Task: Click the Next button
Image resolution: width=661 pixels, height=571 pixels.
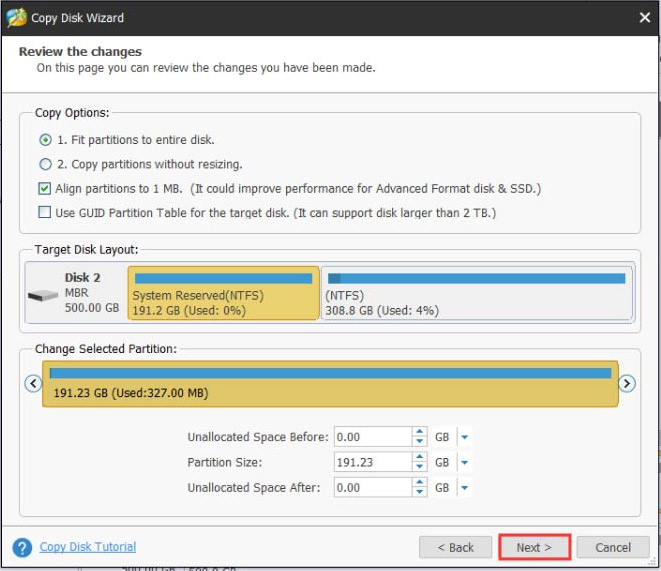Action: (x=534, y=547)
